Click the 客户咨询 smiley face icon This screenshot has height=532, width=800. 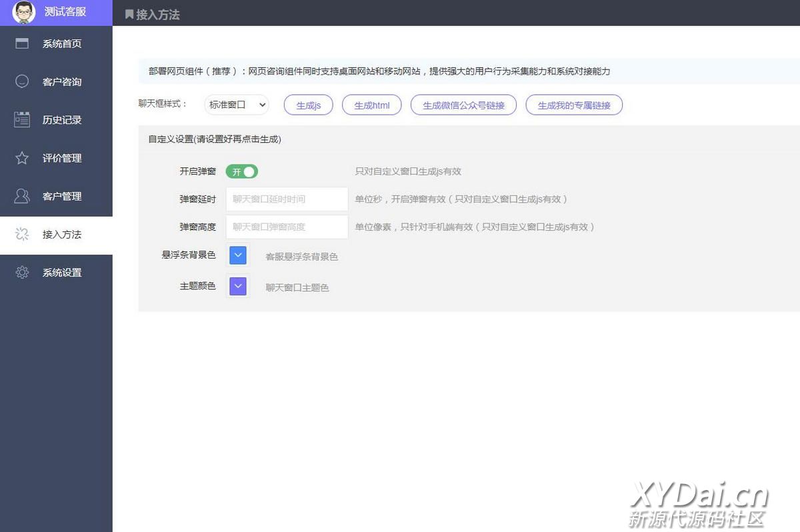click(22, 82)
